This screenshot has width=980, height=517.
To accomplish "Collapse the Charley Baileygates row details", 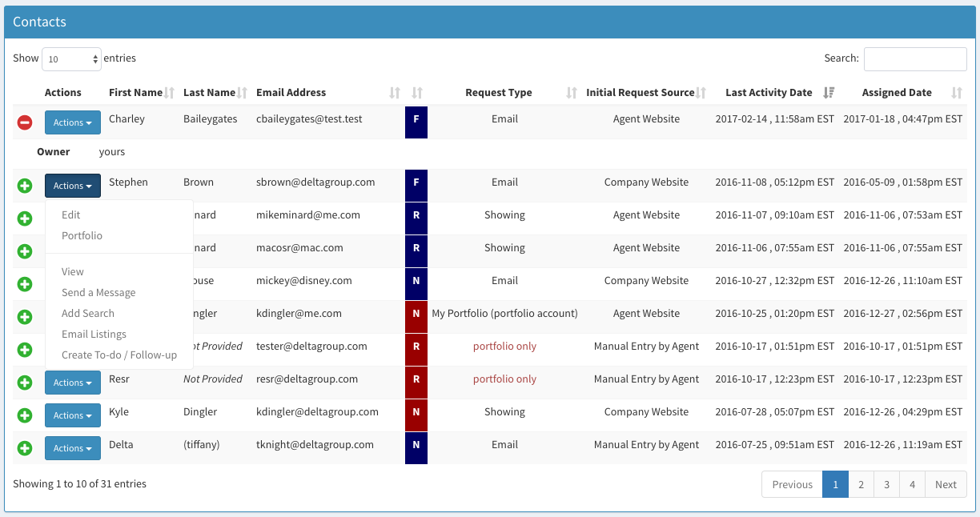I will pos(25,122).
